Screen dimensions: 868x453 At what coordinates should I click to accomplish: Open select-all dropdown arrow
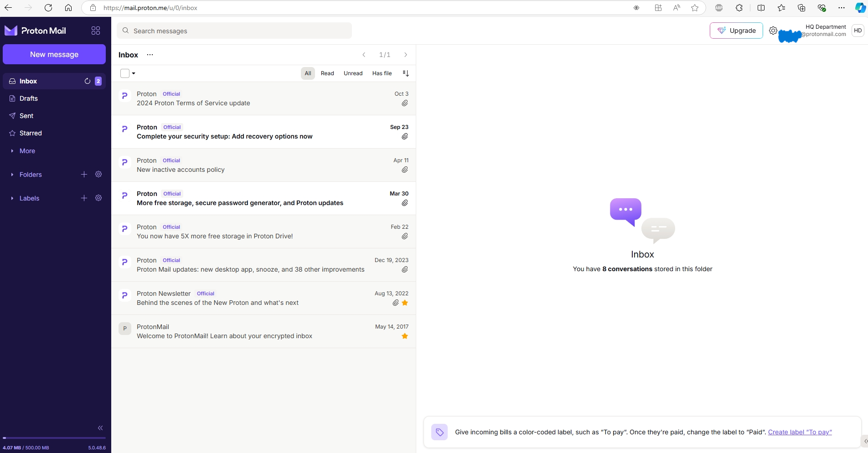134,73
